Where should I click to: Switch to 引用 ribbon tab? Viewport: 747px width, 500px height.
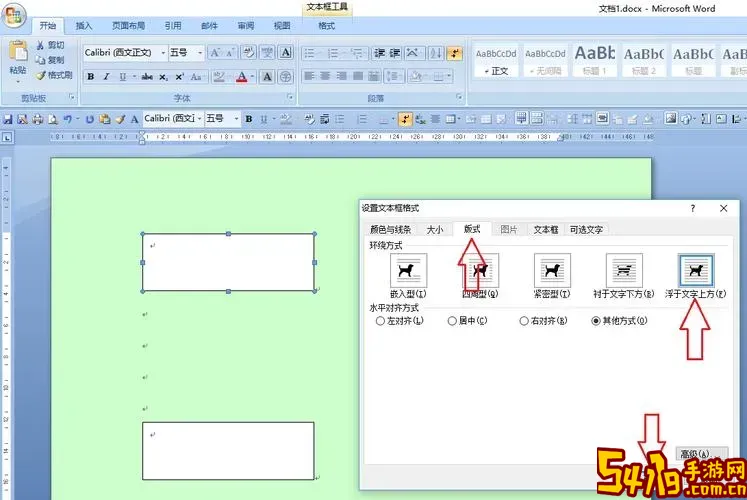(x=173, y=26)
